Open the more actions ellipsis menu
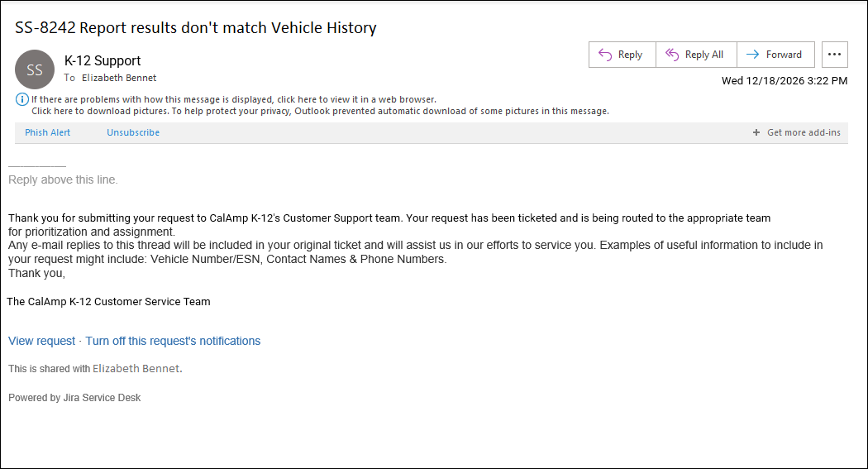Viewport: 868px width, 469px height. (x=834, y=55)
